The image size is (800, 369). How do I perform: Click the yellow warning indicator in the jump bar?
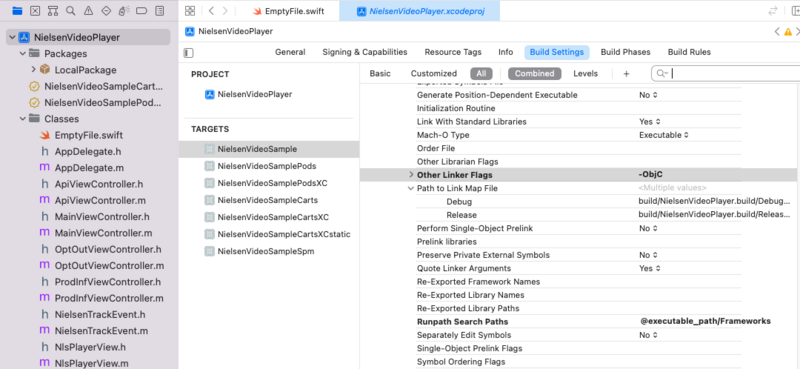click(x=788, y=32)
